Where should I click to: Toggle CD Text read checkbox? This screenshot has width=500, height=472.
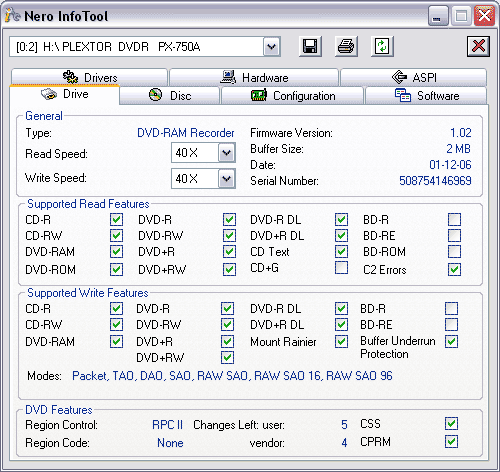coord(341,252)
